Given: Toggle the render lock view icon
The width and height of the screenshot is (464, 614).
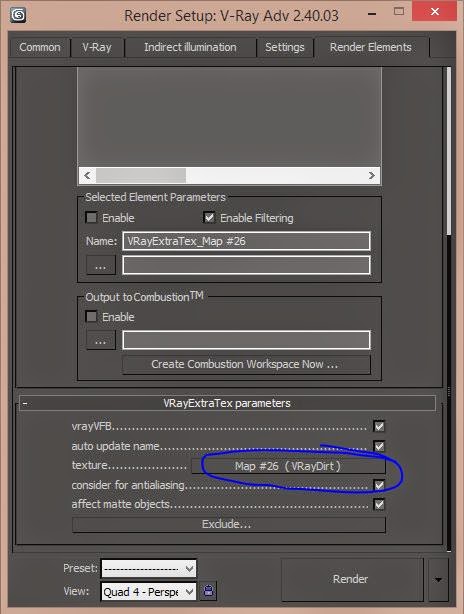Looking at the screenshot, I should (x=209, y=591).
